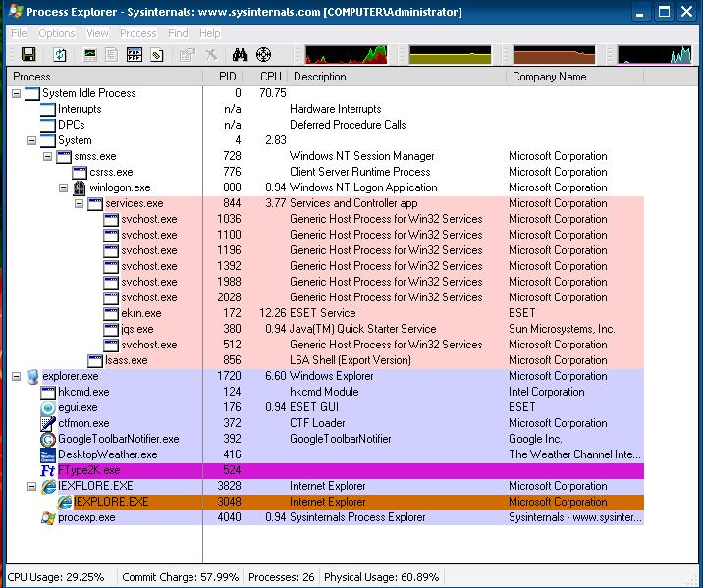Open the Options menu
The height and width of the screenshot is (588, 703).
pos(57,33)
